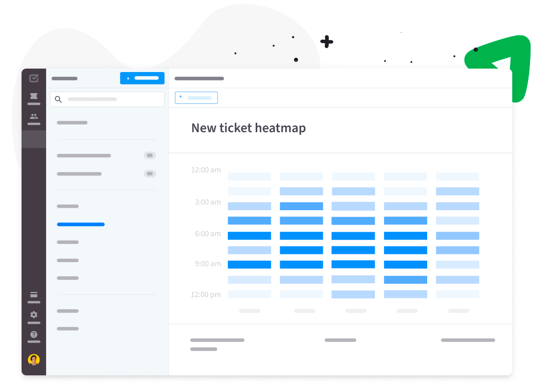This screenshot has width=533, height=392.
Task: Click the first gray pill badge in left panel
Action: (x=150, y=155)
